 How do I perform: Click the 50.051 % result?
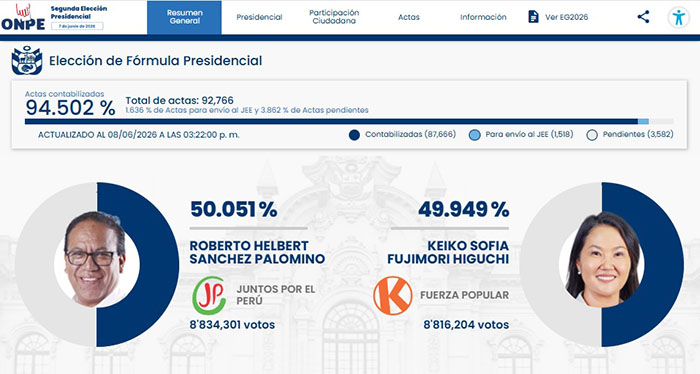pos(233,209)
